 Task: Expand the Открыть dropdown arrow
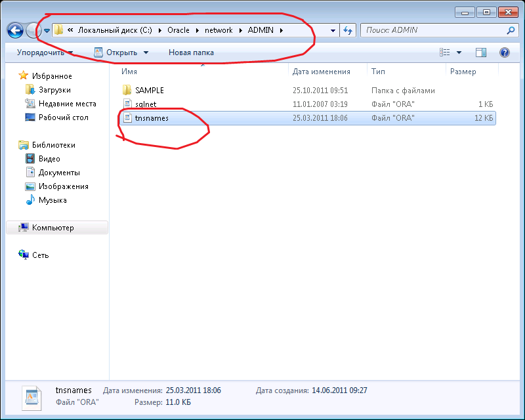[x=146, y=52]
